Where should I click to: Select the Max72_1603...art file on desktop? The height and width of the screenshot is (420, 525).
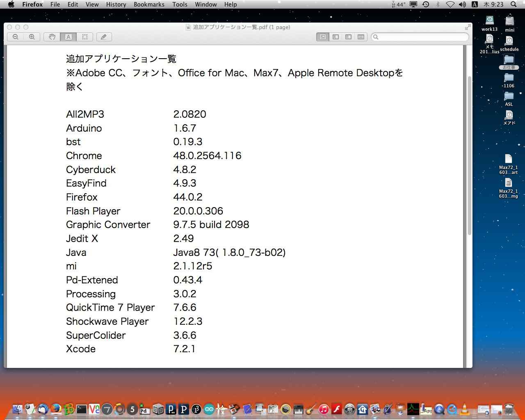tap(508, 164)
